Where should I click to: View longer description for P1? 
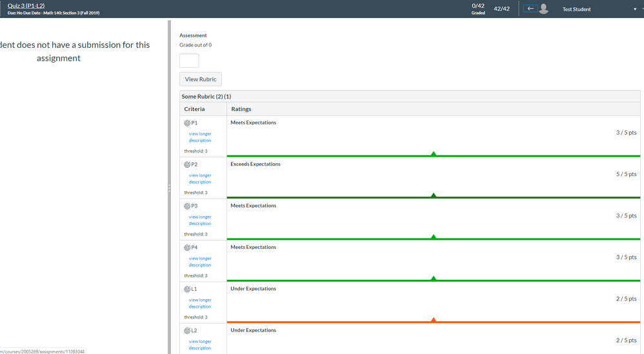click(200, 137)
